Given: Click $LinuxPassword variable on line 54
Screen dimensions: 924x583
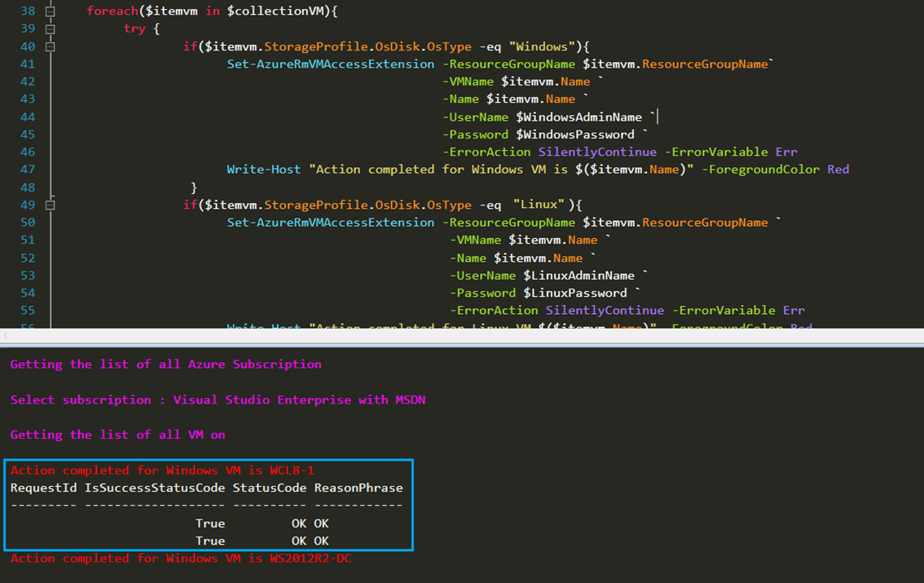Looking at the screenshot, I should point(574,293).
